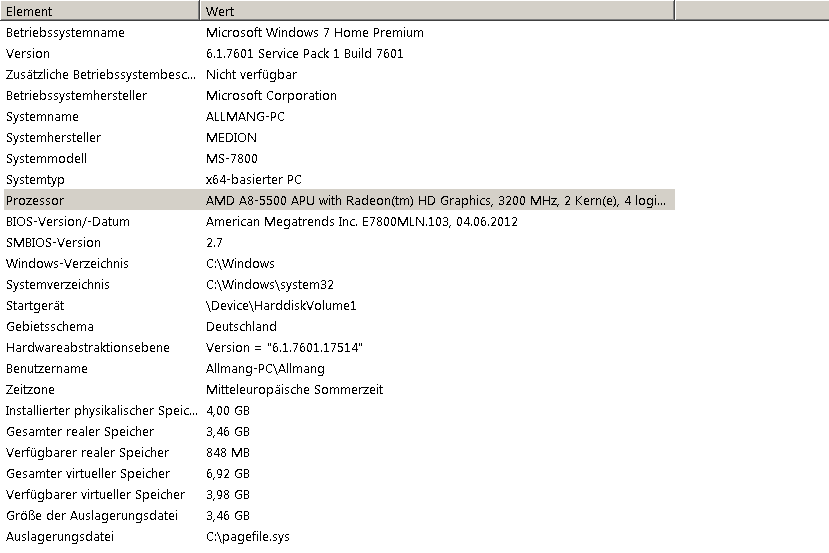Select the Startgerät row label
Image resolution: width=829 pixels, height=553 pixels.
pyautogui.click(x=35, y=306)
